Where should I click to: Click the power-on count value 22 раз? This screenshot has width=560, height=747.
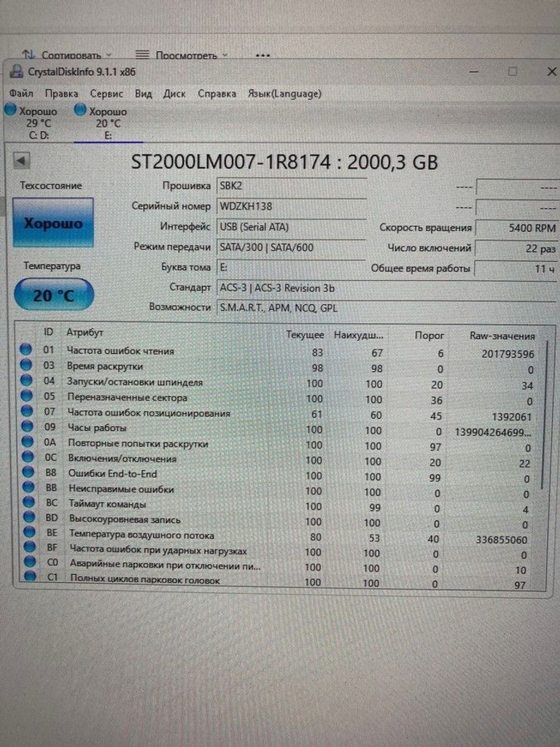click(x=517, y=248)
